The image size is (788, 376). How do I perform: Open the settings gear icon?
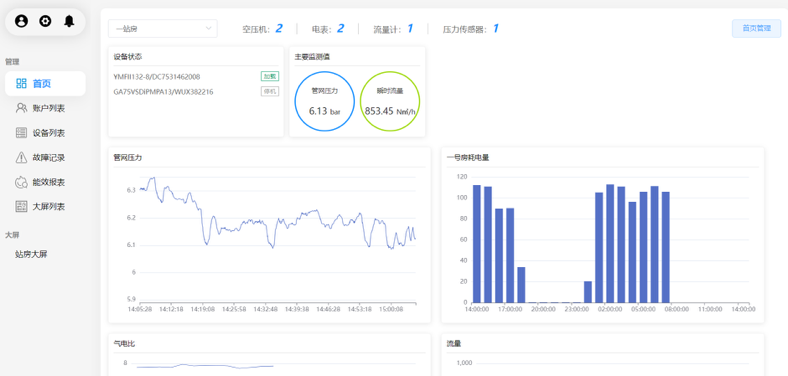45,21
